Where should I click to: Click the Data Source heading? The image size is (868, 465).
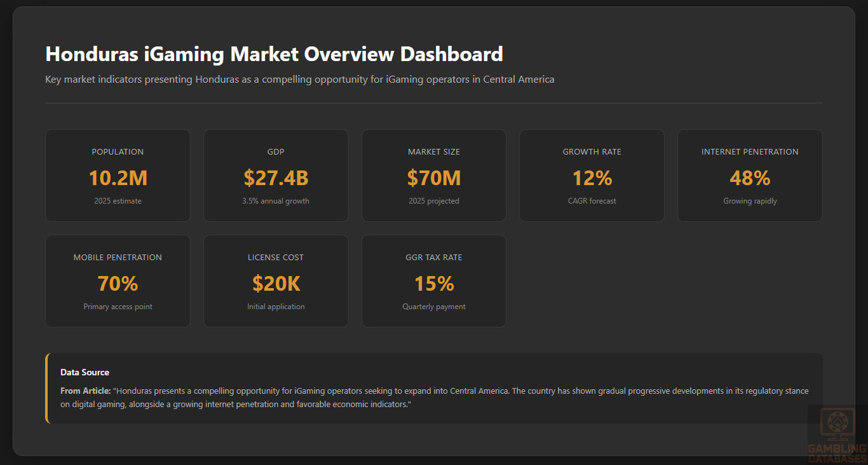pos(85,372)
